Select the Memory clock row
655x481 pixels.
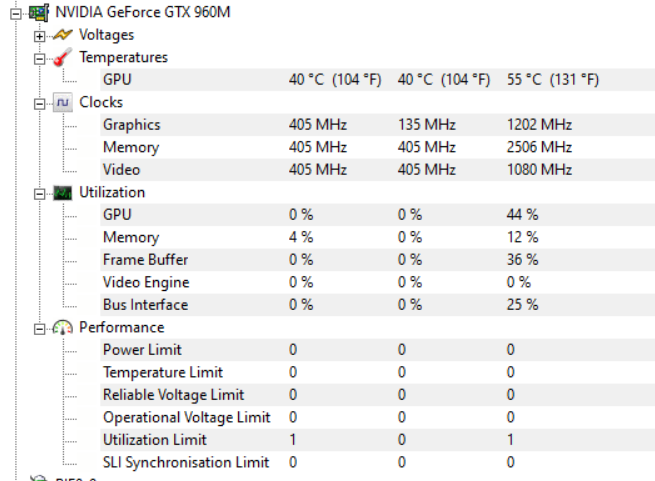click(378, 147)
